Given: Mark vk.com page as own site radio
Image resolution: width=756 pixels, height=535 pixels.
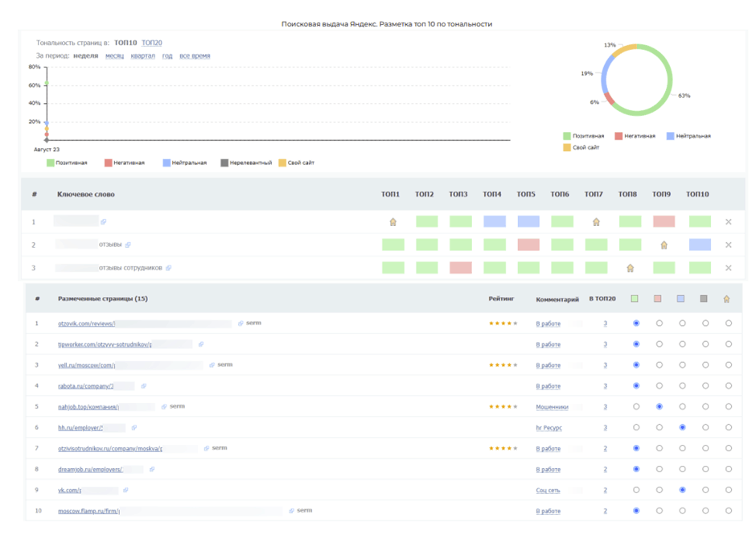Looking at the screenshot, I should pos(729,490).
